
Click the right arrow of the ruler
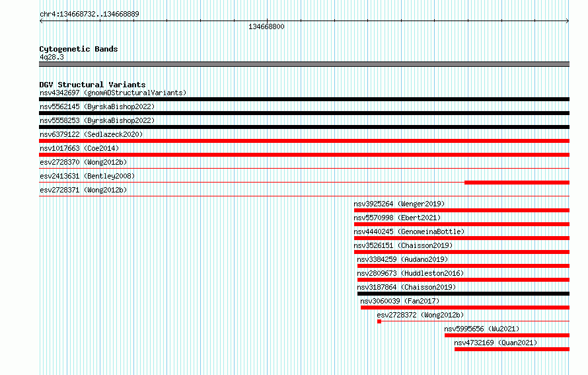tap(568, 21)
